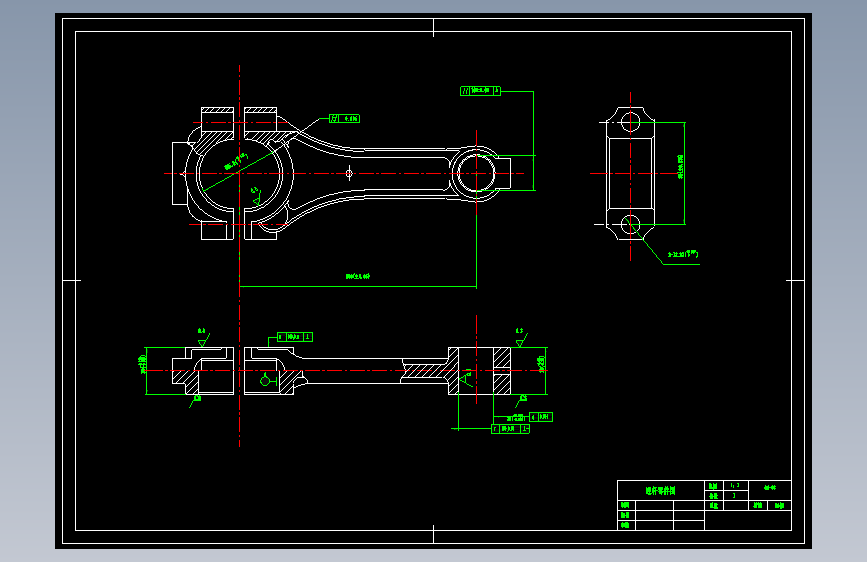Select the upper tolerance frame below the small-end section
The height and width of the screenshot is (562, 867).
(x=541, y=417)
